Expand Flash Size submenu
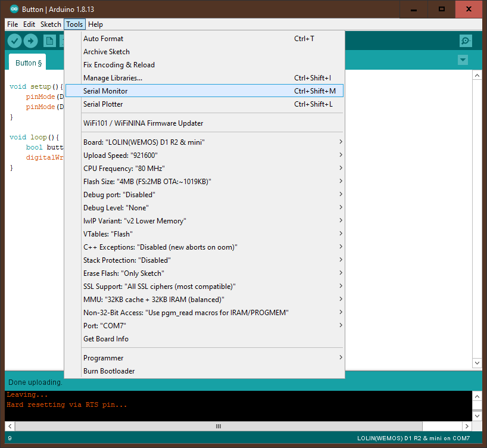The width and height of the screenshot is (487, 448). (x=204, y=181)
